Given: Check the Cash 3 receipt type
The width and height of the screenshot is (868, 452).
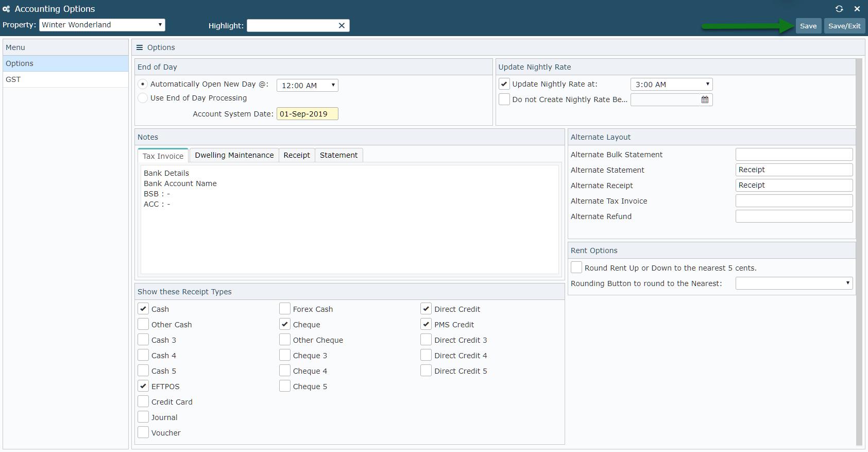Looking at the screenshot, I should [143, 340].
